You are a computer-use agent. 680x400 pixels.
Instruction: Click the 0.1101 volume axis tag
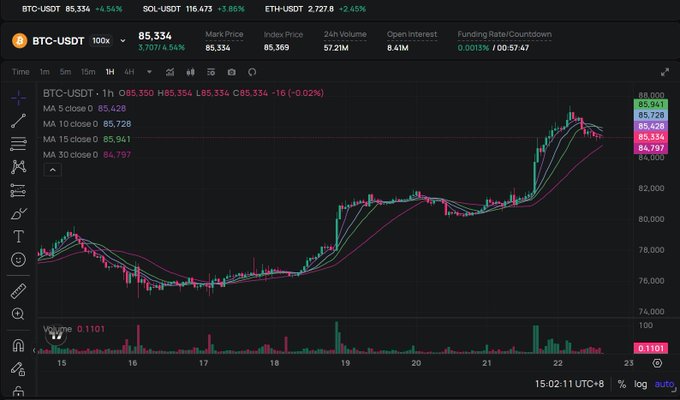pos(651,348)
